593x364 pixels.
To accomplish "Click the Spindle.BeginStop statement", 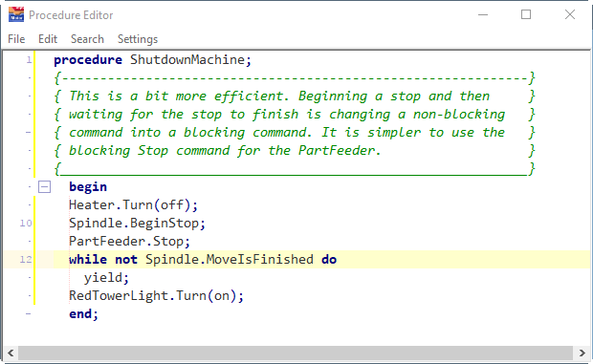I will (x=137, y=224).
